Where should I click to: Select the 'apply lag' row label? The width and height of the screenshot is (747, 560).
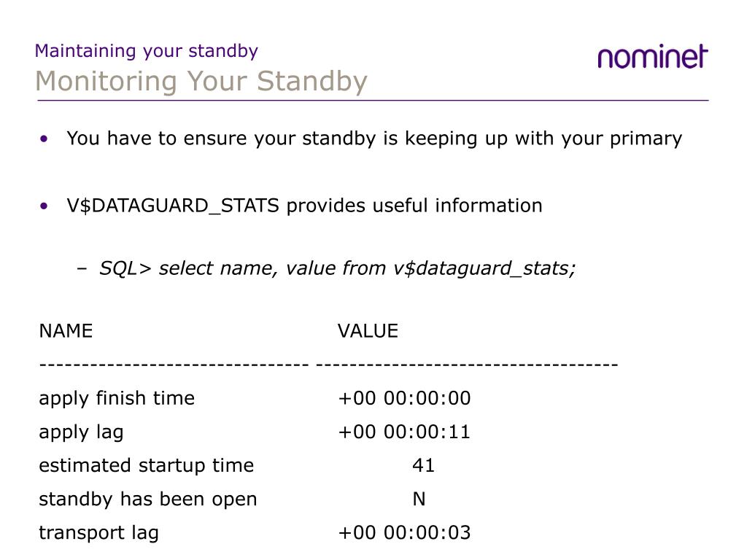coord(81,432)
